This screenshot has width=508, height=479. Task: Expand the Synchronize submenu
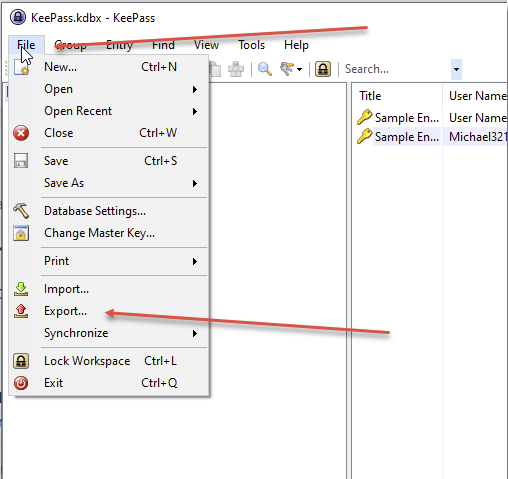110,333
